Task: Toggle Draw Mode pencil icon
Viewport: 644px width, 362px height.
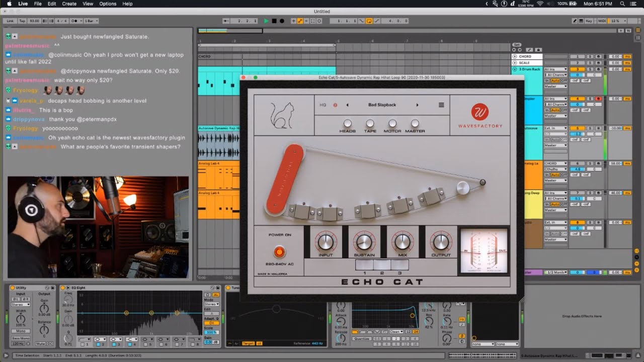Action: [x=575, y=21]
